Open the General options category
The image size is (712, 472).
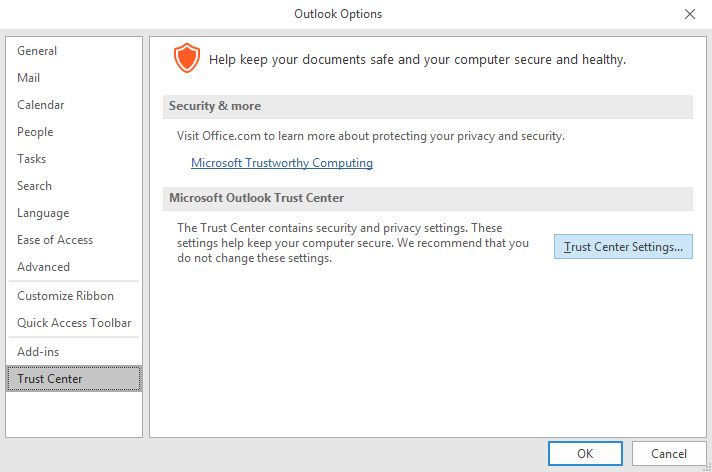coord(37,51)
